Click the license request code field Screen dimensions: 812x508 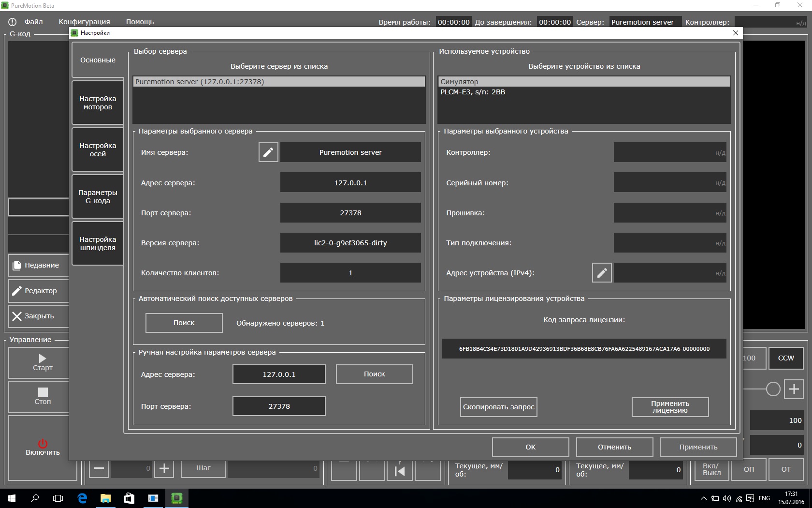tap(584, 348)
